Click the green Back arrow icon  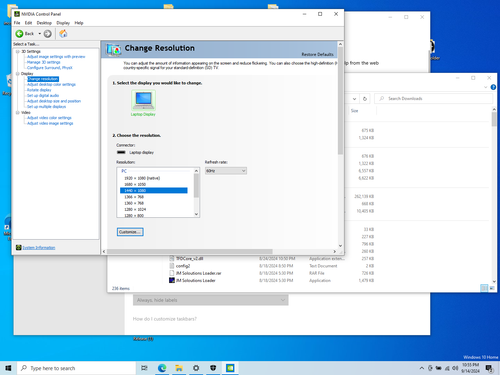19,34
